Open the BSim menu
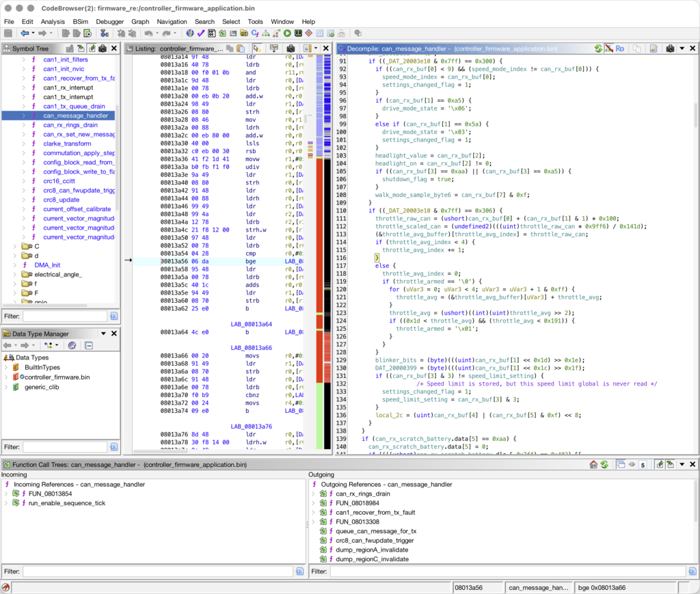The image size is (700, 594). tap(81, 21)
